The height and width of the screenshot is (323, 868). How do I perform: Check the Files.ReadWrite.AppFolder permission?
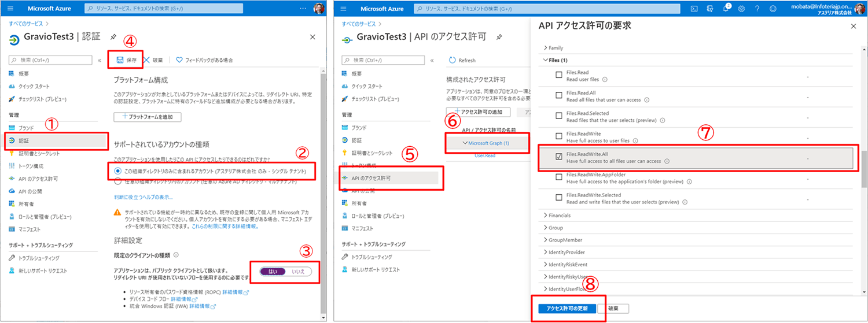559,176
